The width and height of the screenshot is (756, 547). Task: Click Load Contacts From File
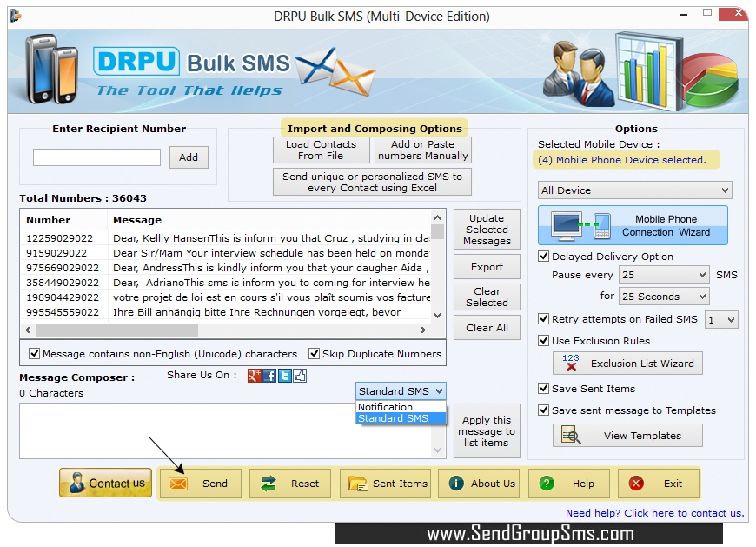(322, 150)
